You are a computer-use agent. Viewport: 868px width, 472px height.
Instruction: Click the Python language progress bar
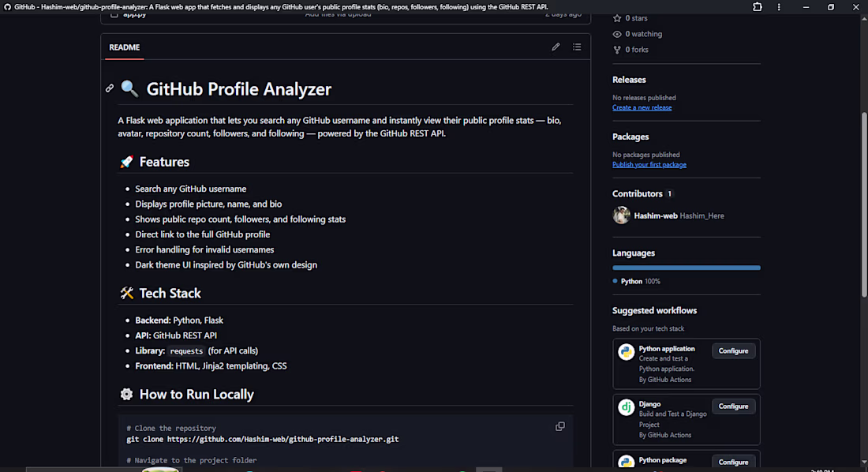[x=687, y=268]
